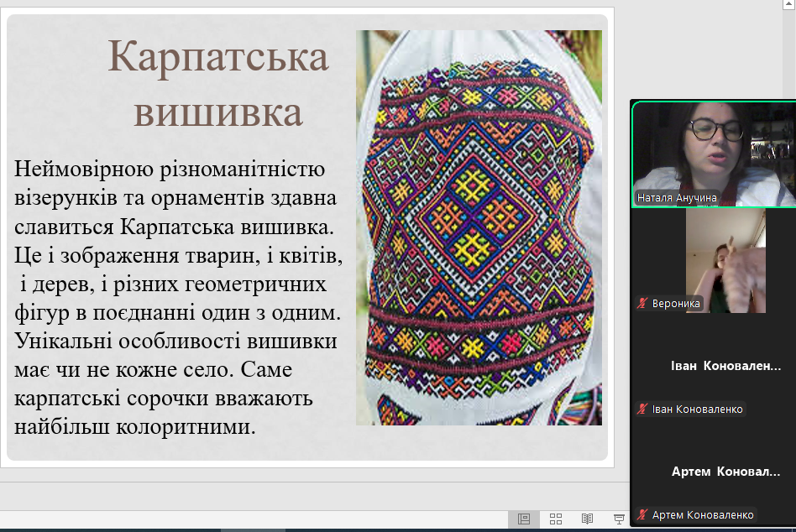
Task: Switch to Reading view
Action: coord(588,519)
